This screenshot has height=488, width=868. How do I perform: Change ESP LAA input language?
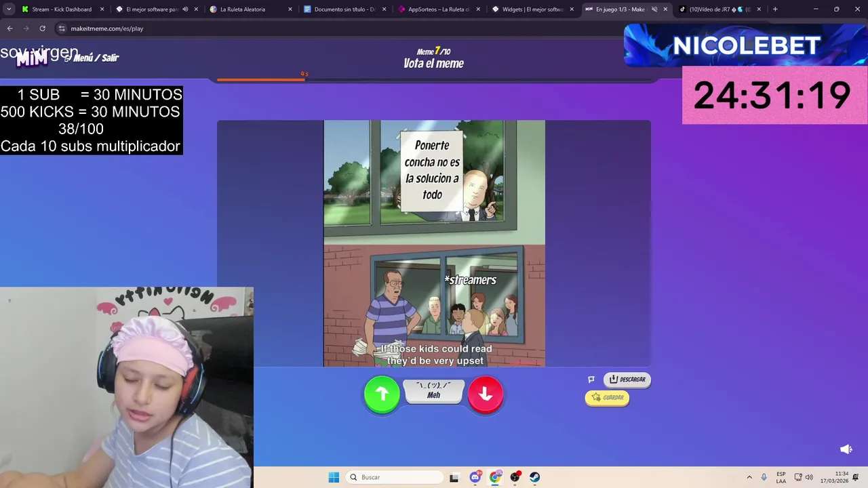pos(781,477)
